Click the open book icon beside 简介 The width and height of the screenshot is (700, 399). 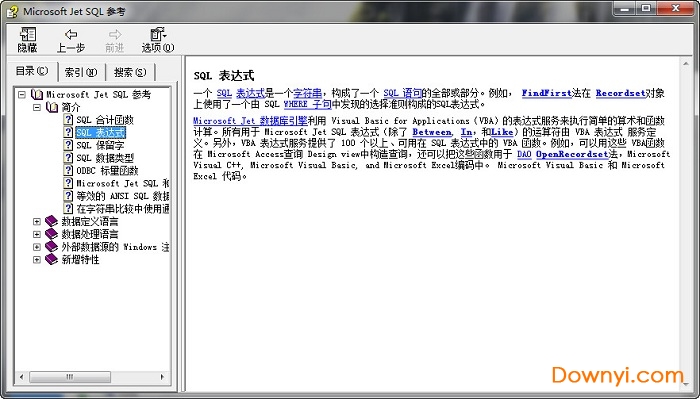click(x=52, y=107)
